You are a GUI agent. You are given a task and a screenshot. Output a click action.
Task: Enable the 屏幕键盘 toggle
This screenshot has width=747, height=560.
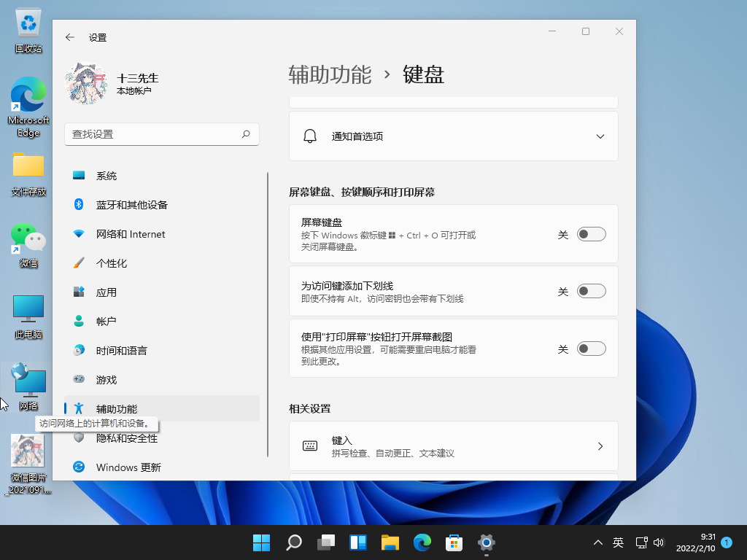tap(591, 233)
